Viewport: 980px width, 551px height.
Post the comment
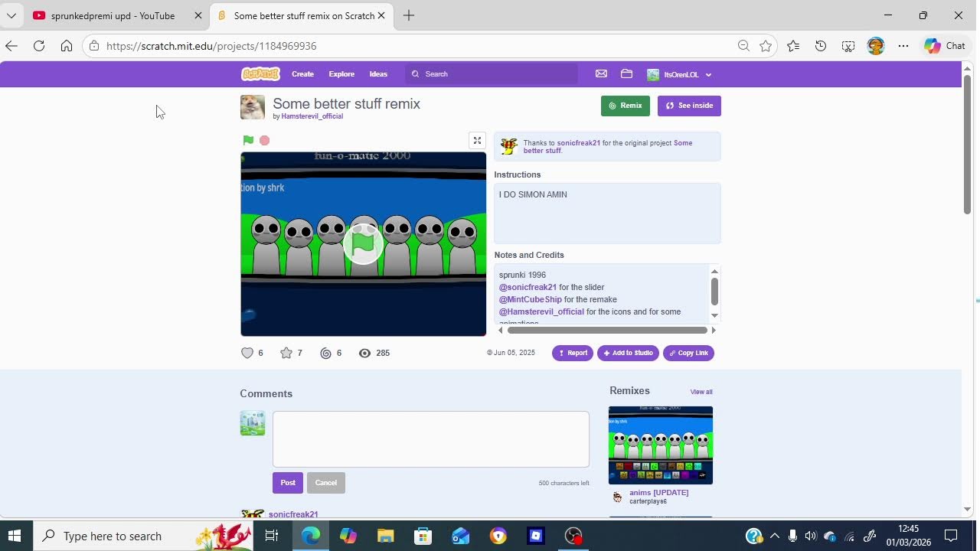[288, 483]
